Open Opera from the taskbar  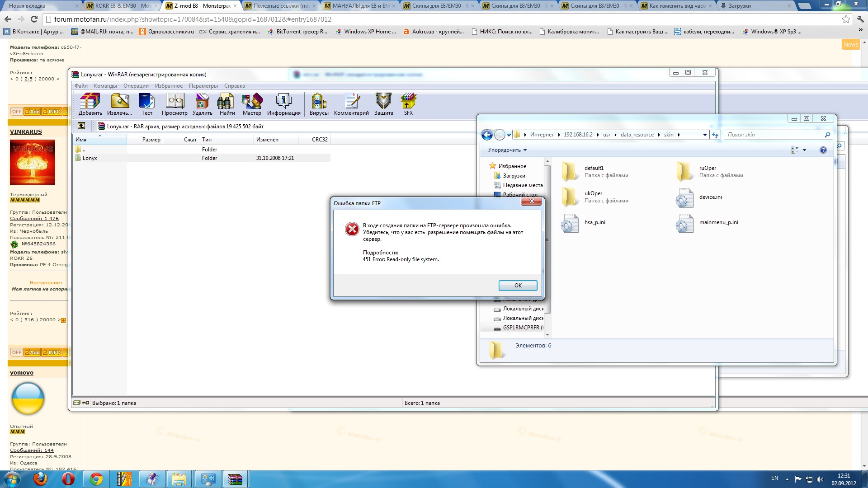(x=68, y=479)
